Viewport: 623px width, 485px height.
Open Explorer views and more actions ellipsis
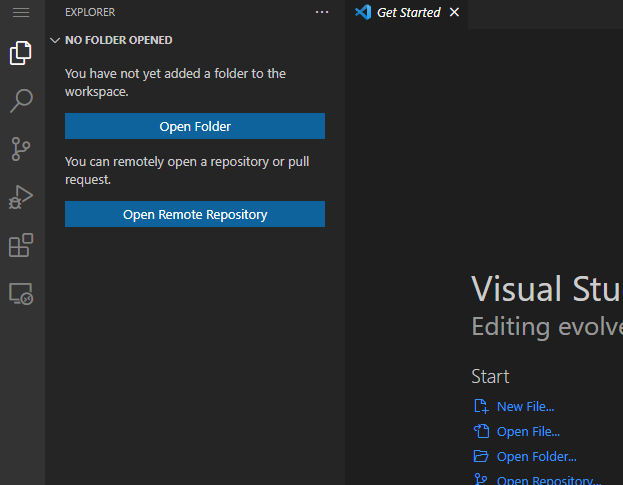(x=322, y=12)
